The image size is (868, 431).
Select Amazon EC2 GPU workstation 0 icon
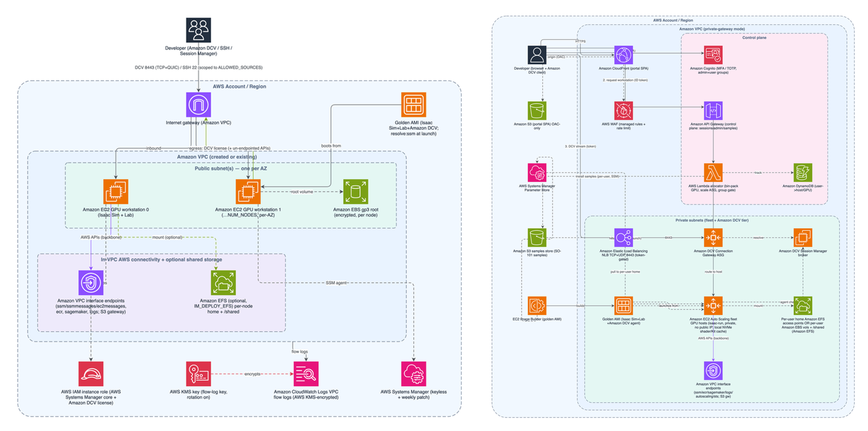[x=116, y=191]
